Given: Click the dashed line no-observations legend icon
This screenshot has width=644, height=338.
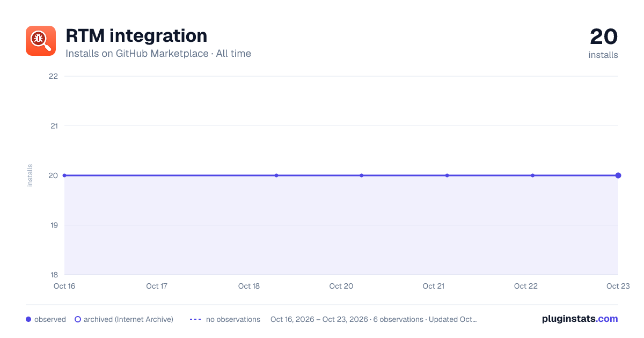Looking at the screenshot, I should coord(195,319).
